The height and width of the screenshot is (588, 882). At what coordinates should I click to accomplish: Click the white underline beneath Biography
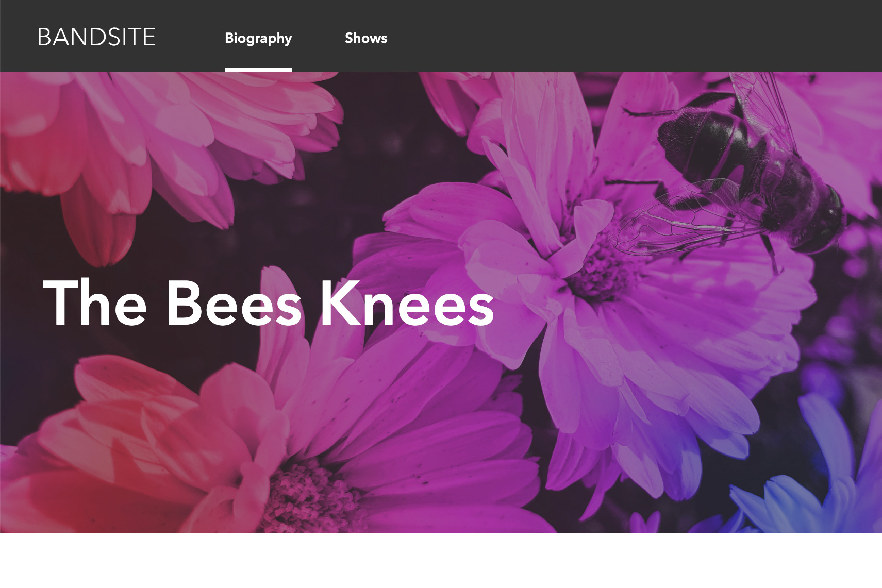258,70
